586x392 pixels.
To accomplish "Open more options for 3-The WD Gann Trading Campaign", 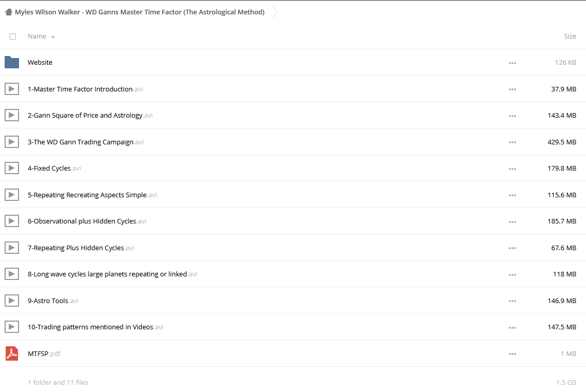I will click(x=512, y=142).
